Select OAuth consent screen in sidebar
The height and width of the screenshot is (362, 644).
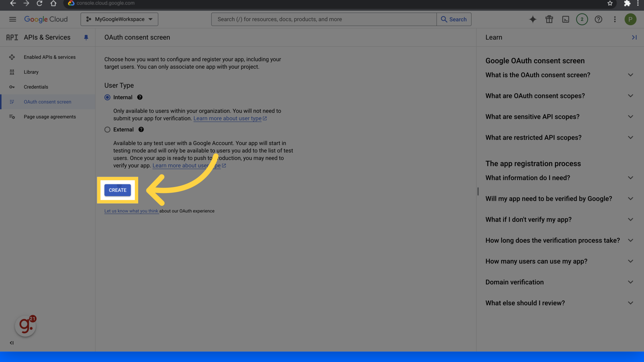[48, 102]
